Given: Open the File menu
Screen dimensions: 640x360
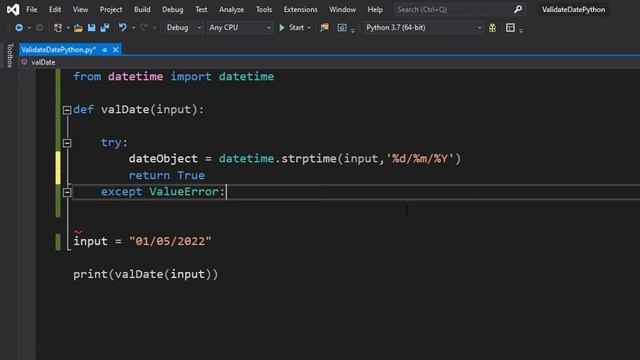Looking at the screenshot, I should (31, 9).
